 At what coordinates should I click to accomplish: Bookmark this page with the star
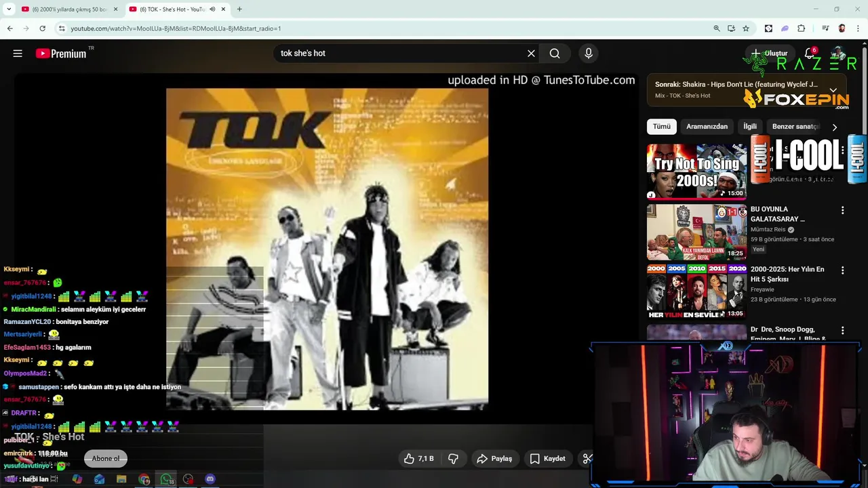[x=746, y=28]
